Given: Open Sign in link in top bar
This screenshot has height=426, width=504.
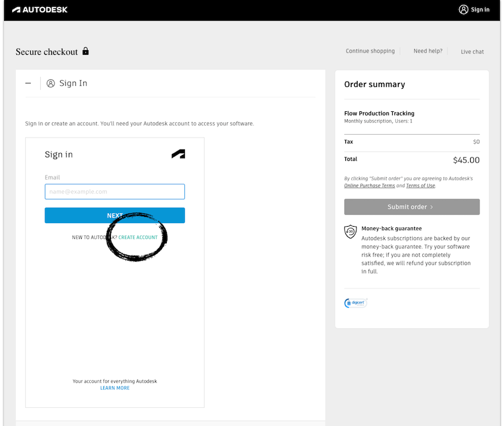Looking at the screenshot, I should point(480,10).
